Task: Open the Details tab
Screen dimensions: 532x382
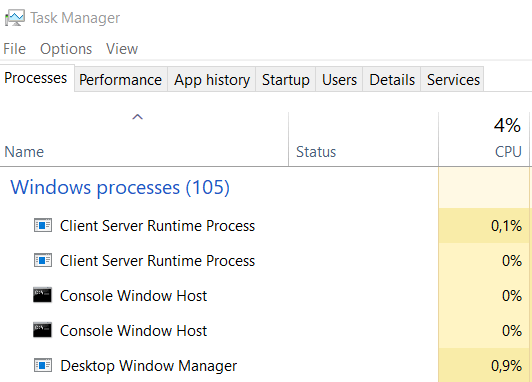Action: pos(392,79)
